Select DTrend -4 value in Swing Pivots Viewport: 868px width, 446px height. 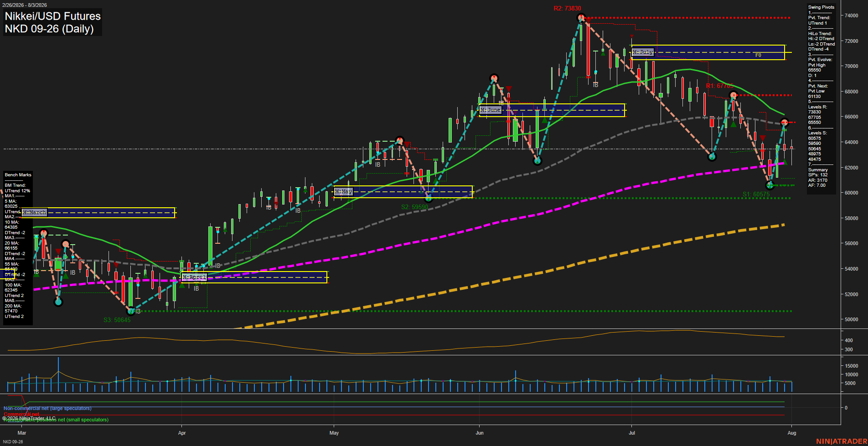[819, 49]
